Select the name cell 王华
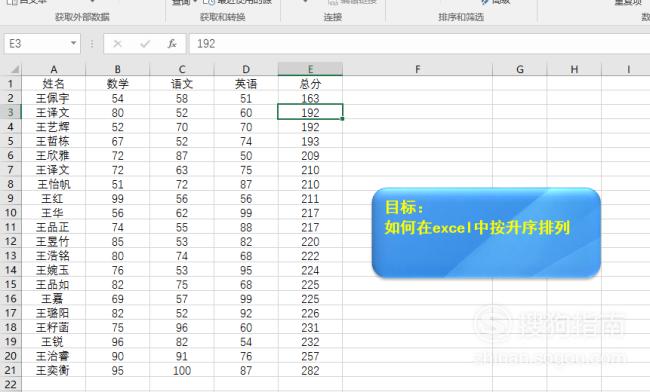Image resolution: width=650 pixels, height=392 pixels. (x=53, y=213)
